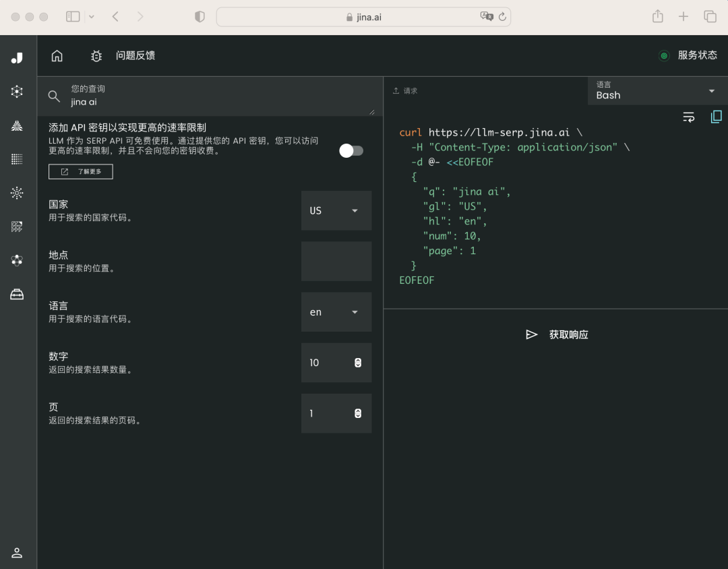Open the user account icon

click(17, 553)
